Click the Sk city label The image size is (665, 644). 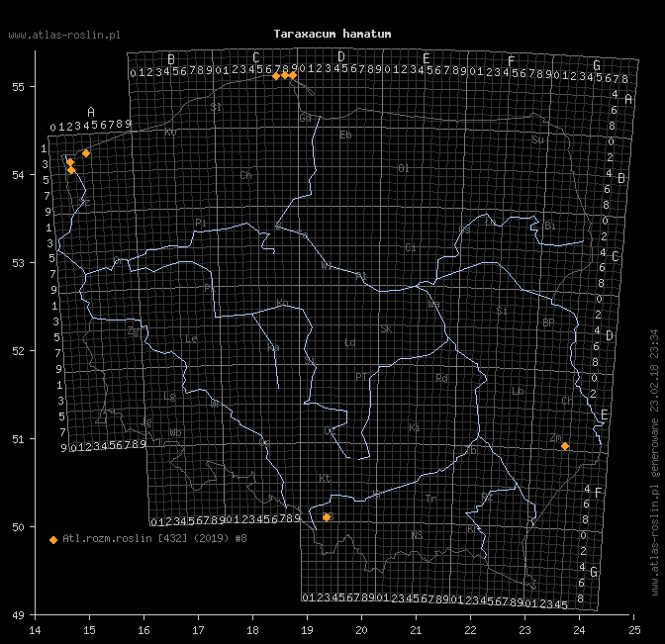click(386, 329)
